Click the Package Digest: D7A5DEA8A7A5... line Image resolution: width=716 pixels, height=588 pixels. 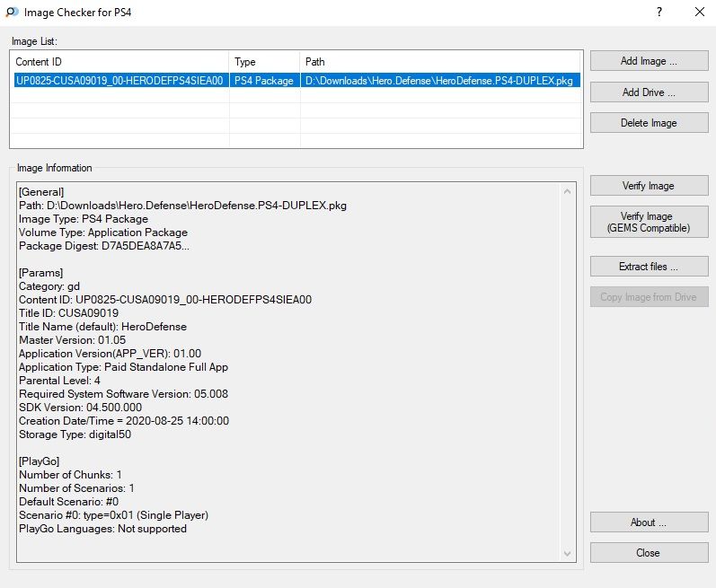[x=104, y=246]
